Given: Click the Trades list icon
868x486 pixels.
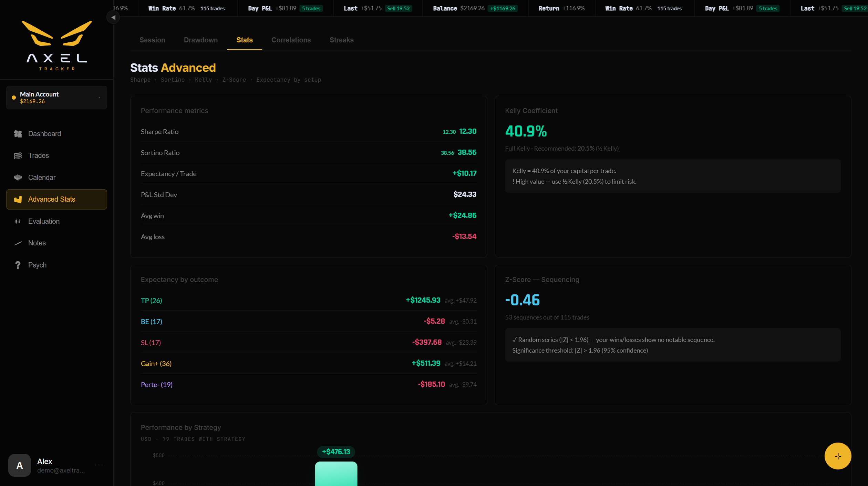Looking at the screenshot, I should point(18,156).
